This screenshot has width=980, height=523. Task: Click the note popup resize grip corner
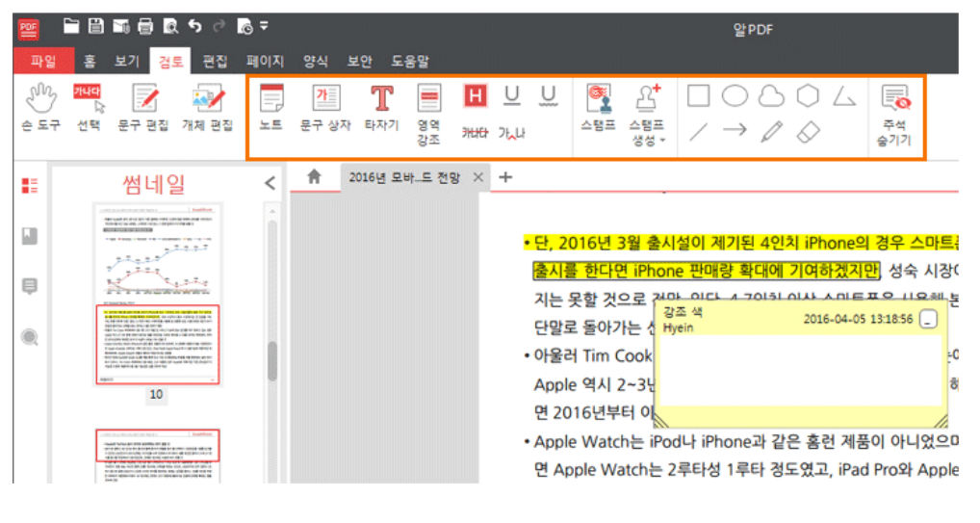point(940,420)
